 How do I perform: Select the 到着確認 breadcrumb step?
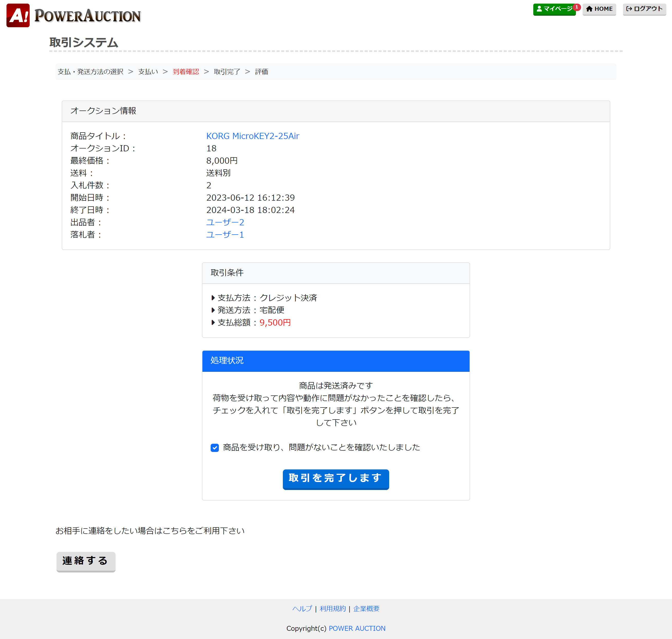pos(186,71)
